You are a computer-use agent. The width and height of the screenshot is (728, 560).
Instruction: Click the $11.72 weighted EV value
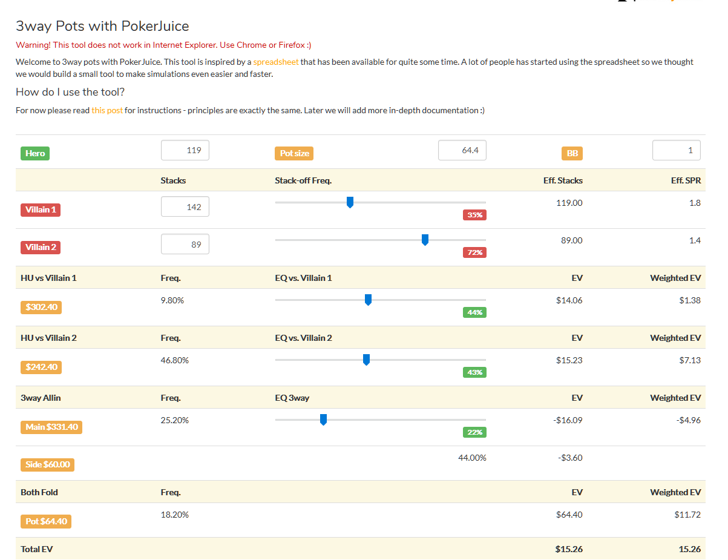pos(687,514)
